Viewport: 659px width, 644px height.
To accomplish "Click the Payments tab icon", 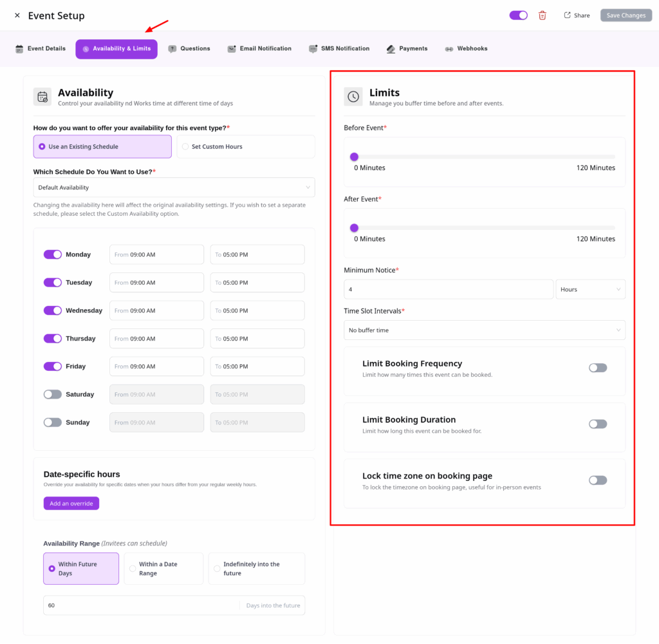I will tap(391, 49).
